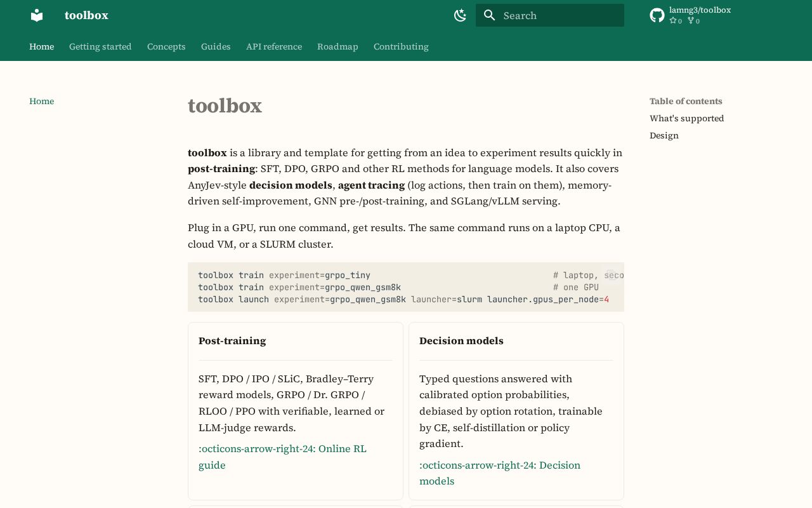This screenshot has width=812, height=508.
Task: Jump to What's supported section
Action: click(x=686, y=118)
